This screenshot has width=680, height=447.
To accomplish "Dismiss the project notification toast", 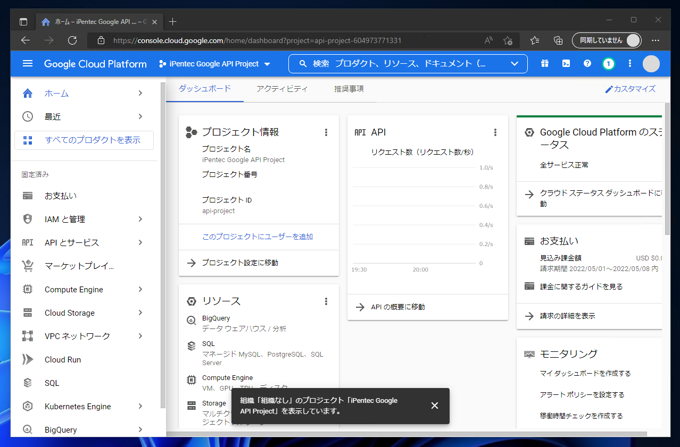I will pyautogui.click(x=435, y=405).
